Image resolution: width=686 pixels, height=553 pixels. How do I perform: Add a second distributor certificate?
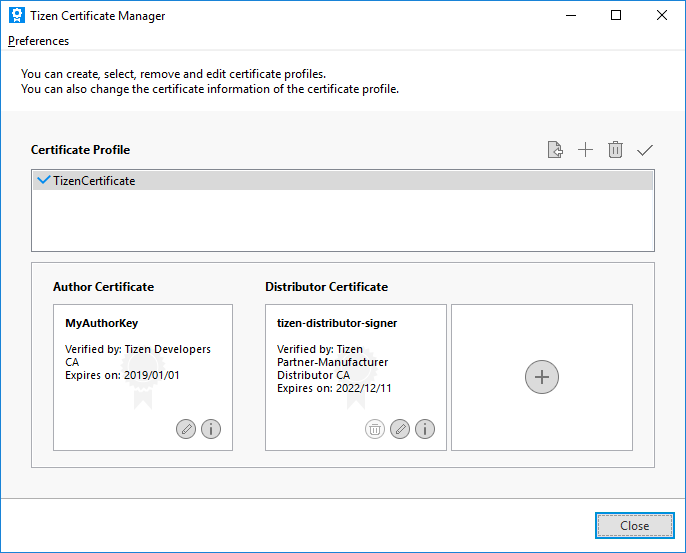point(542,377)
